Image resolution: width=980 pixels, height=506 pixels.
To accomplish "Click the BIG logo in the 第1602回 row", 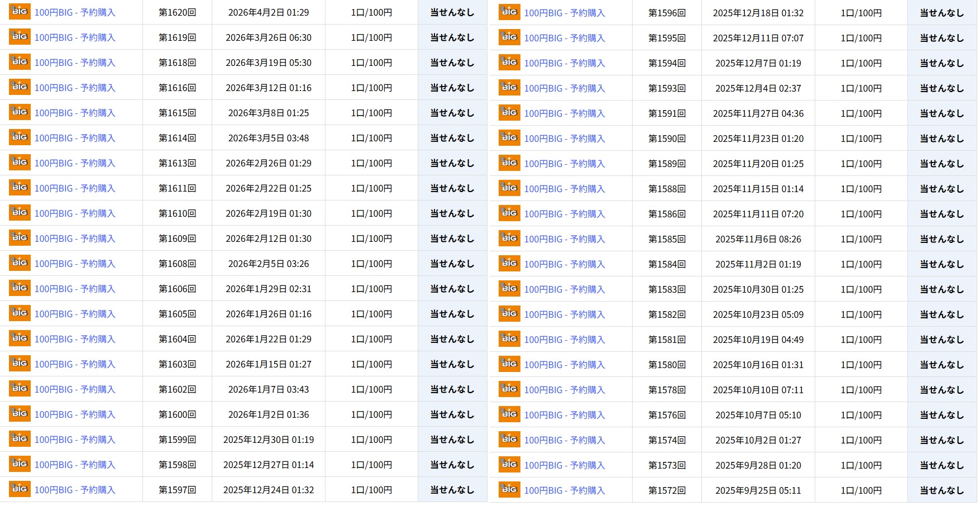I will click(20, 389).
